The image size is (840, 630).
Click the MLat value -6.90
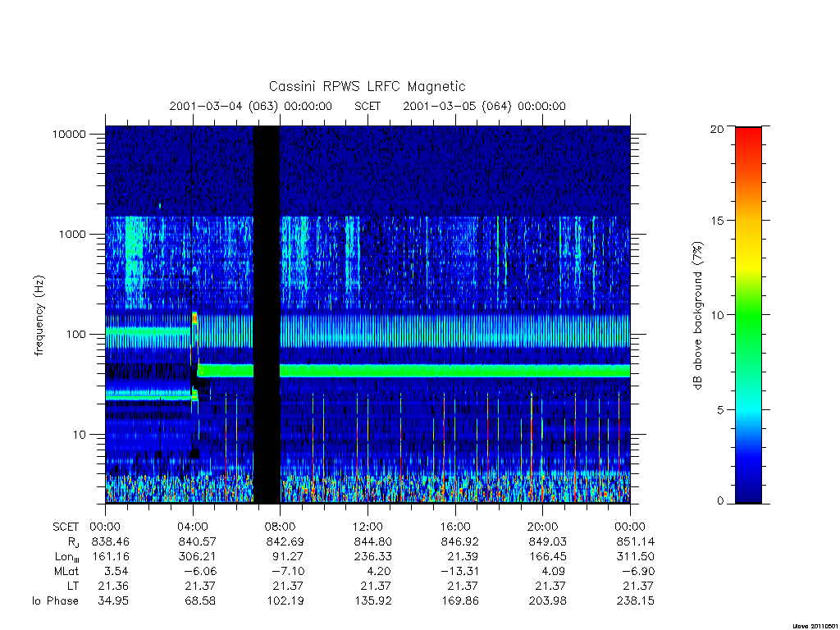click(638, 572)
